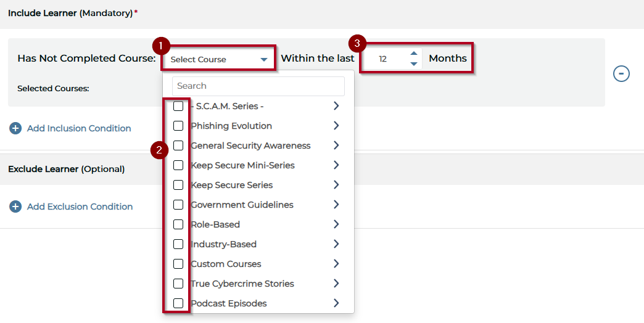
Task: Decrease months with the down arrow
Action: click(x=414, y=63)
